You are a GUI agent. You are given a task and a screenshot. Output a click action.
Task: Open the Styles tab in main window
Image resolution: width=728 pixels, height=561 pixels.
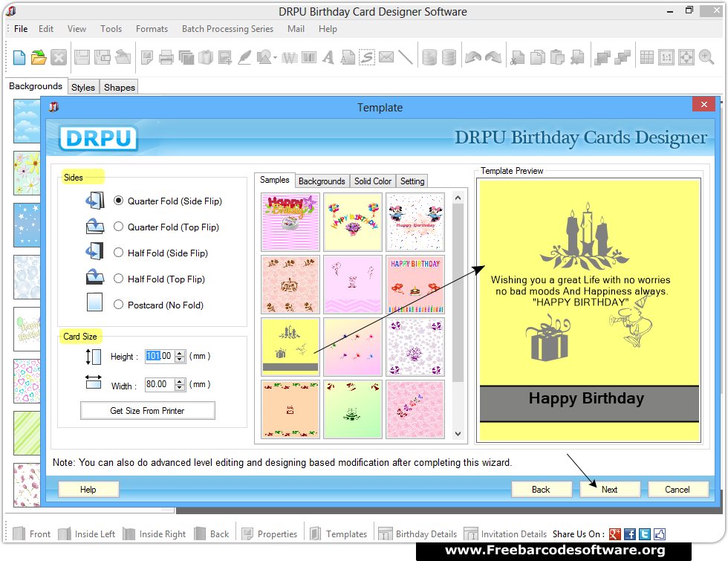pos(83,88)
